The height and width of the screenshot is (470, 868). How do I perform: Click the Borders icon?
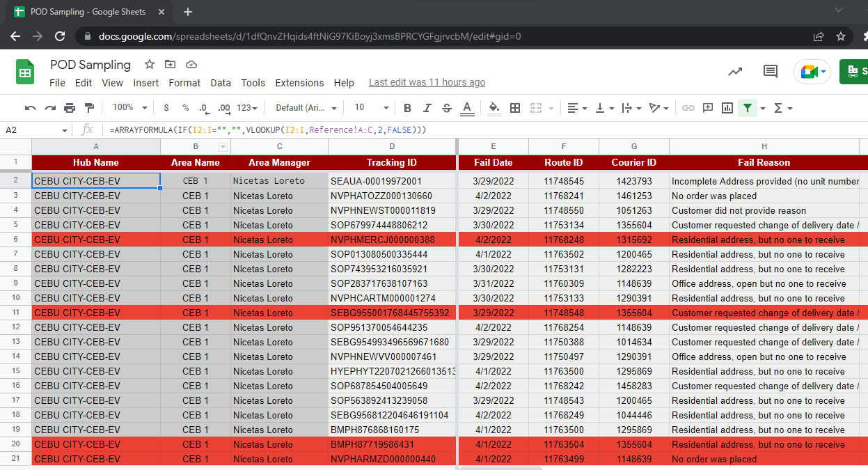tap(515, 108)
